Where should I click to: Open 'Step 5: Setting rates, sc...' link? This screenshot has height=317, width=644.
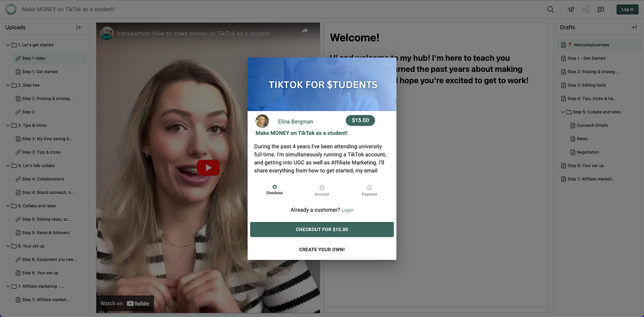click(50, 219)
